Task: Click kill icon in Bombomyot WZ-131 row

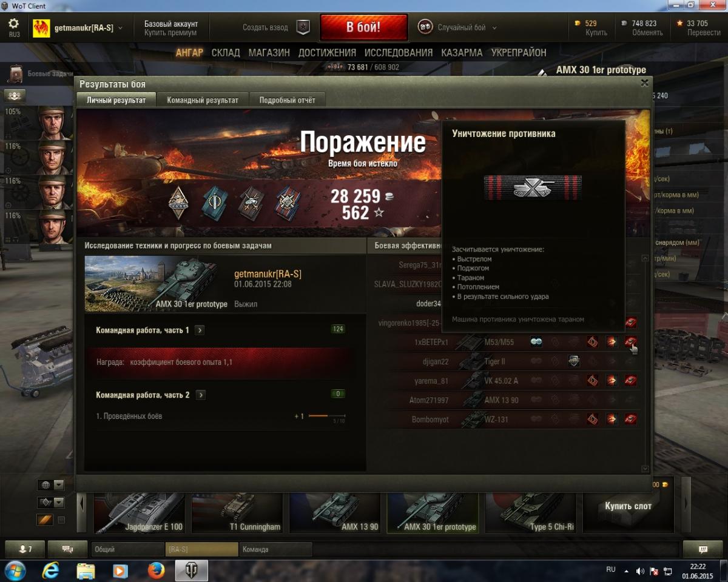Action: 630,419
